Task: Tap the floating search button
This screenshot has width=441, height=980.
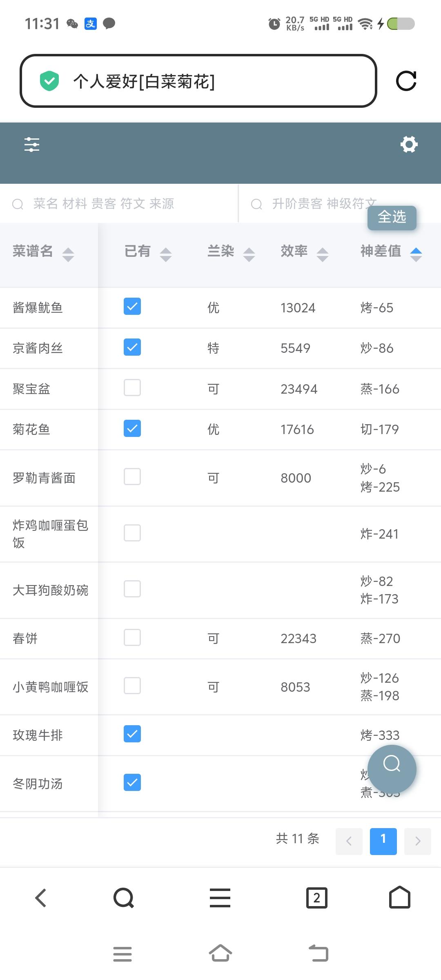Action: tap(392, 769)
